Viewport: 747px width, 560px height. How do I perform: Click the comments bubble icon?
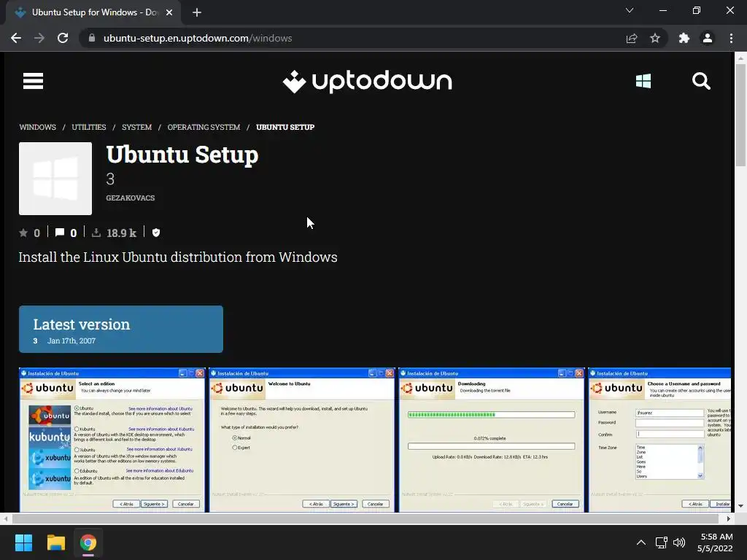coord(60,233)
